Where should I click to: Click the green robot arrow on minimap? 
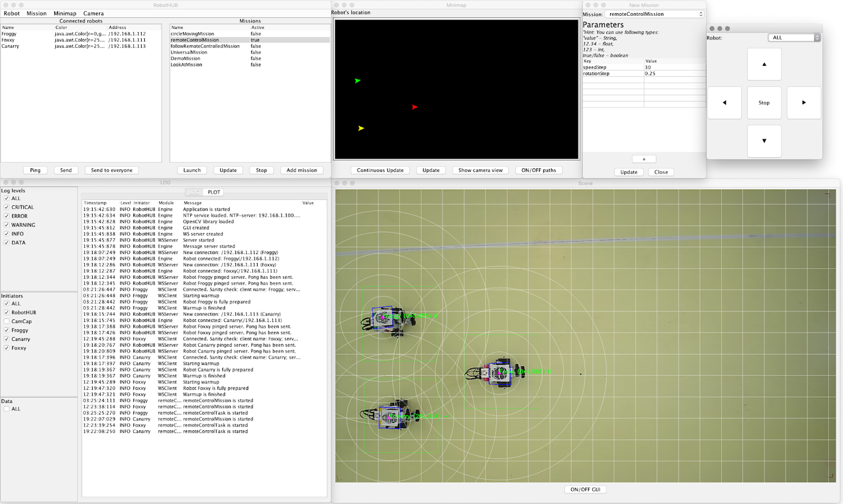[x=357, y=81]
